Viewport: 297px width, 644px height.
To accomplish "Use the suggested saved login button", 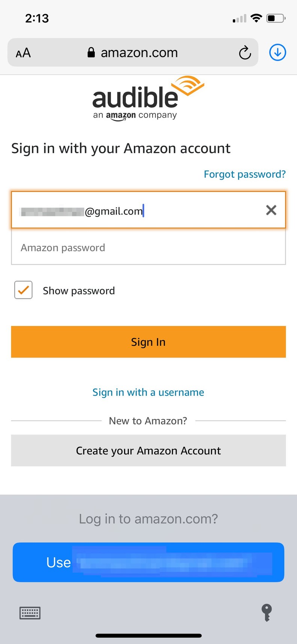I will [148, 562].
